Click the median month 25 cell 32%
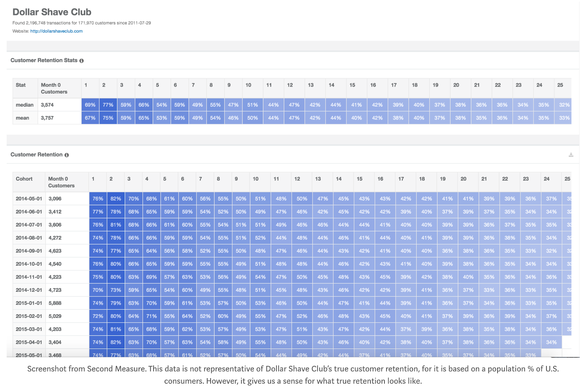The width and height of the screenshot is (588, 387). [563, 105]
